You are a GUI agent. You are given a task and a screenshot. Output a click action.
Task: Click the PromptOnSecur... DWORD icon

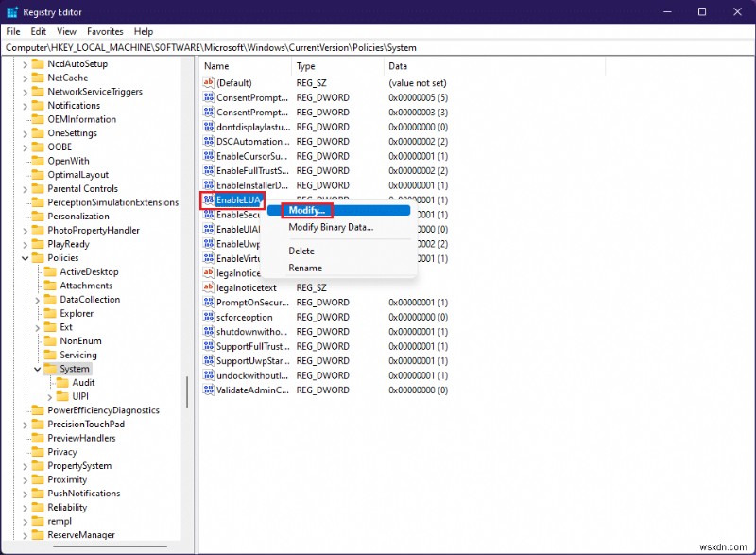[x=208, y=302]
